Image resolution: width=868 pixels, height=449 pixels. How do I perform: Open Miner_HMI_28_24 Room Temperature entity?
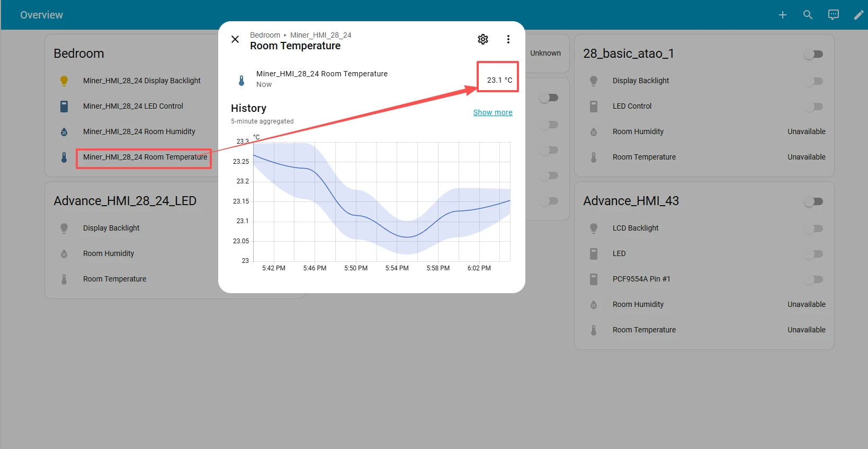click(x=145, y=157)
